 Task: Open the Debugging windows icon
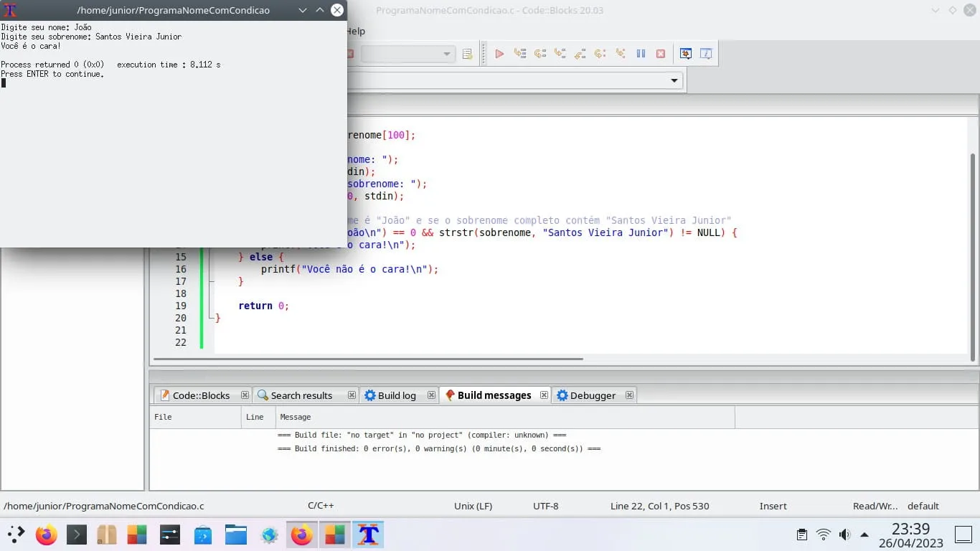click(x=685, y=54)
